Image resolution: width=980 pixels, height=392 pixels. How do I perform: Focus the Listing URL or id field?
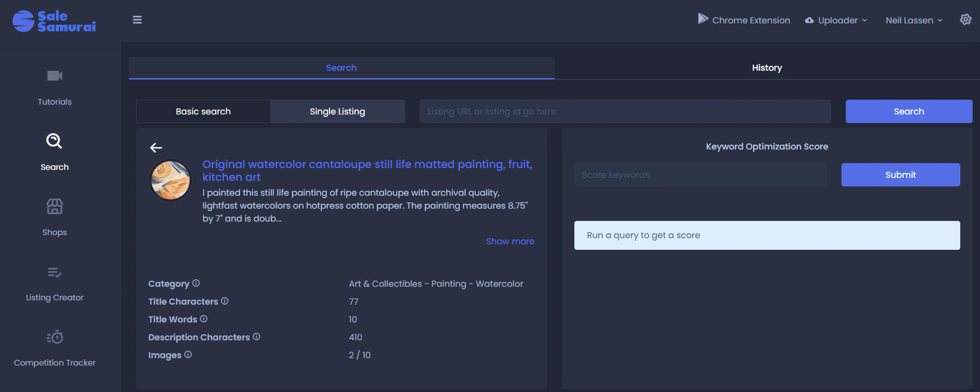click(625, 111)
